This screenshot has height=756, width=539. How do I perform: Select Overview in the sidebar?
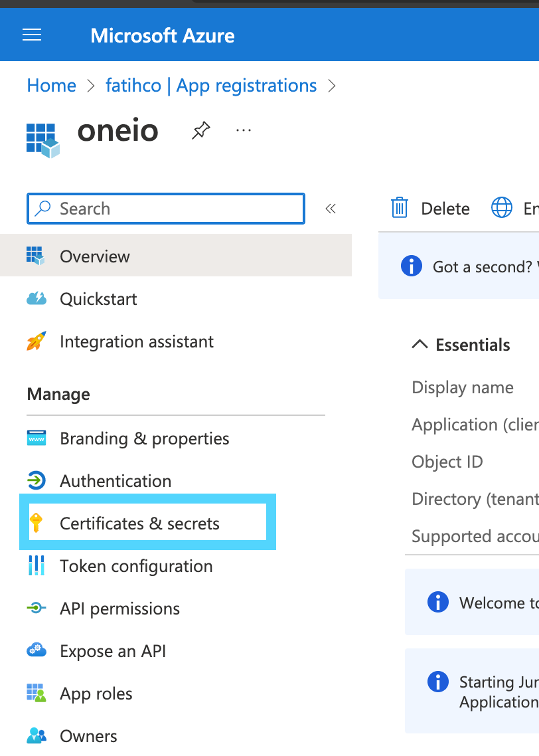coord(176,256)
